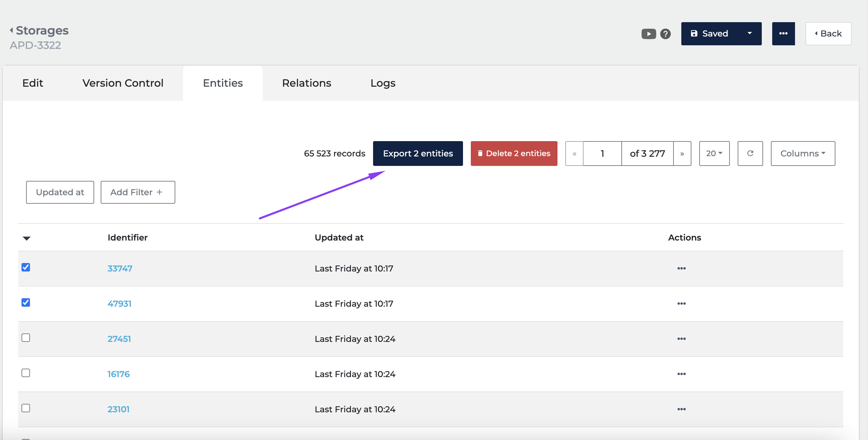Click the help question mark icon
This screenshot has width=868, height=440.
tap(665, 34)
